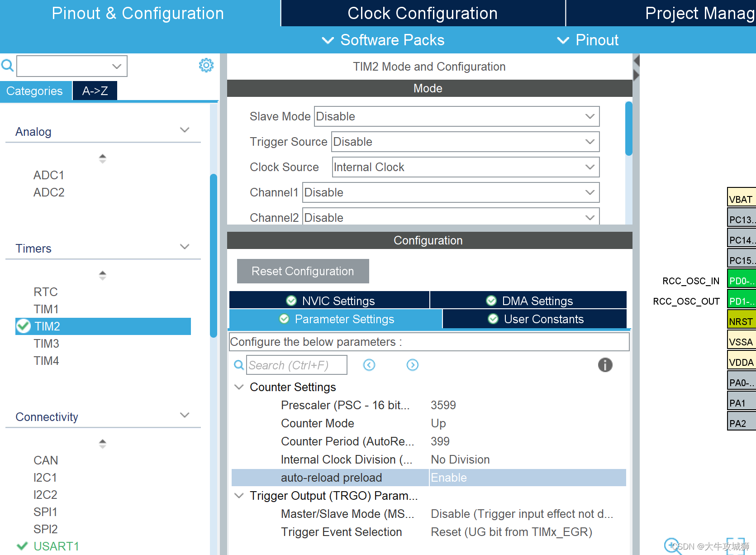Viewport: 756px width, 555px height.
Task: Select I2C1 in the Connectivity list
Action: point(45,478)
